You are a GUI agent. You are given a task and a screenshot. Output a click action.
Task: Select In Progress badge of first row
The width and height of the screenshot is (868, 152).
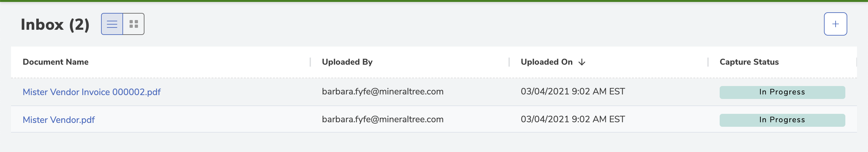click(x=782, y=92)
